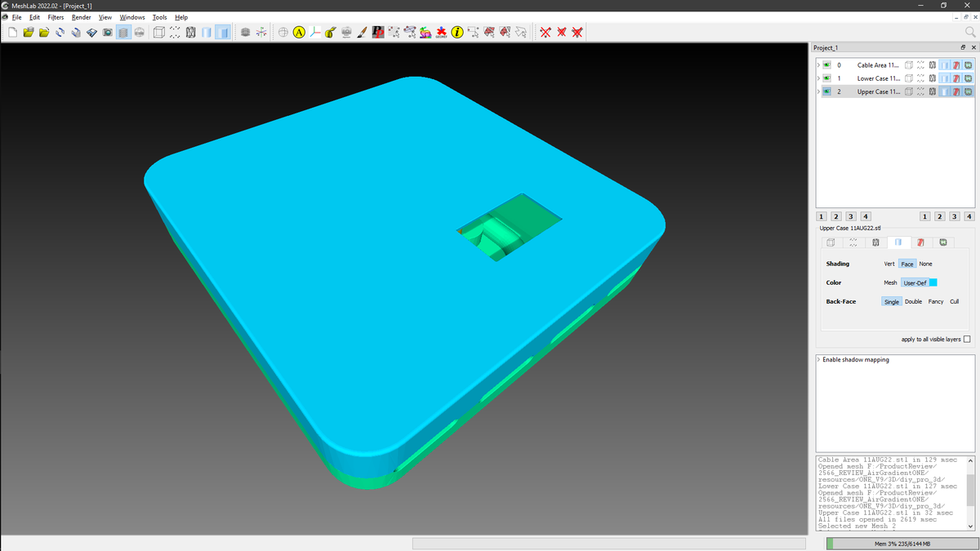Select the User-Def color button
Screen dimensions: 980x551
click(915, 282)
